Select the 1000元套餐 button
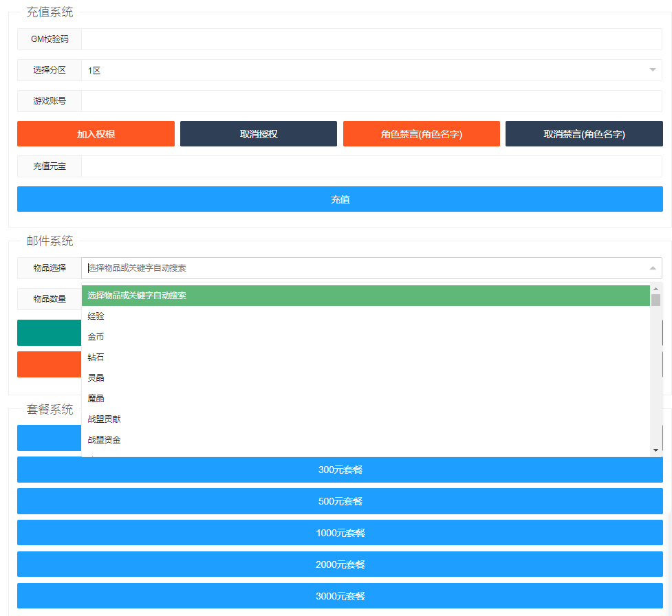 [340, 533]
